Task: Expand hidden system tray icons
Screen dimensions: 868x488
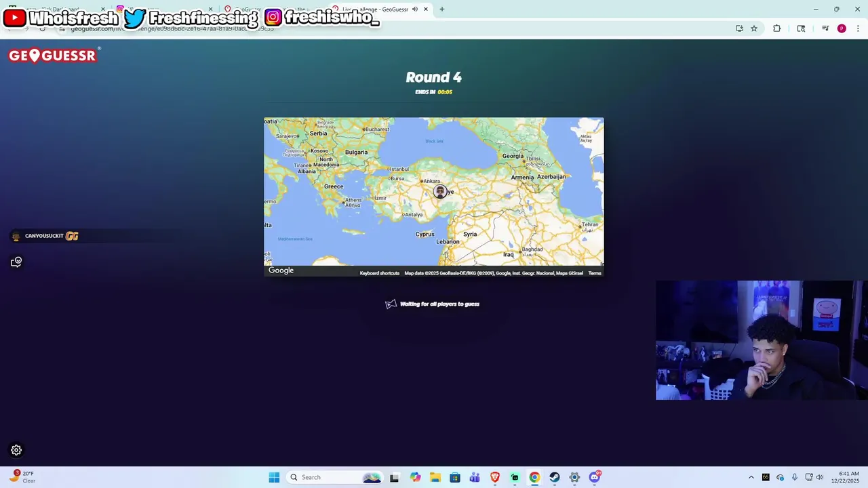Action: (x=751, y=477)
